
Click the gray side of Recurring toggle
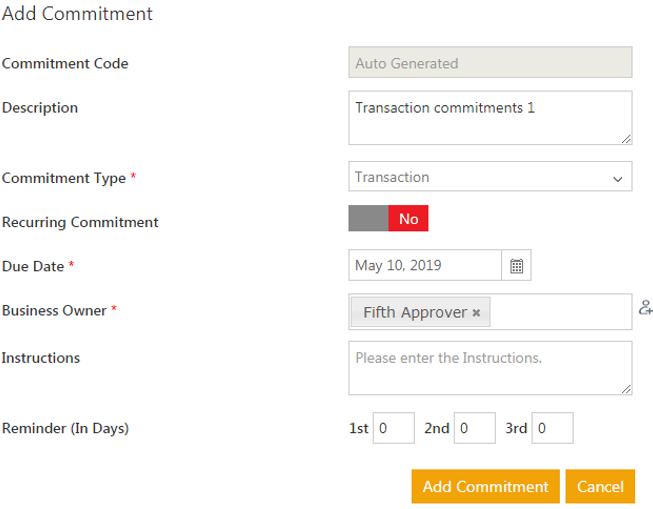tap(368, 219)
